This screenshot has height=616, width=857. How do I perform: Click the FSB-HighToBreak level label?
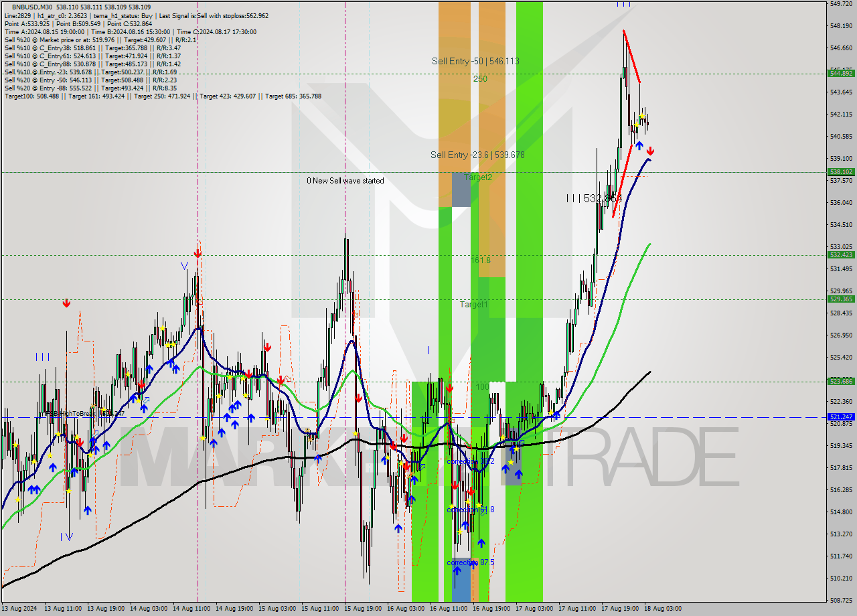pos(85,414)
